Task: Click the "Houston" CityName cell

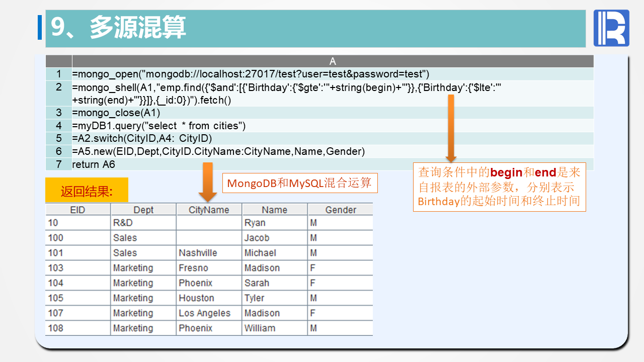Action: [209, 298]
